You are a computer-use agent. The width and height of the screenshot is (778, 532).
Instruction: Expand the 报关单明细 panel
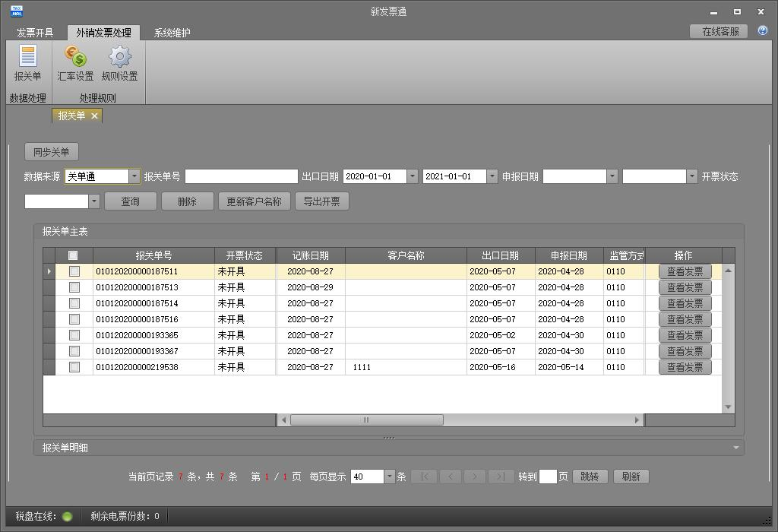point(735,448)
